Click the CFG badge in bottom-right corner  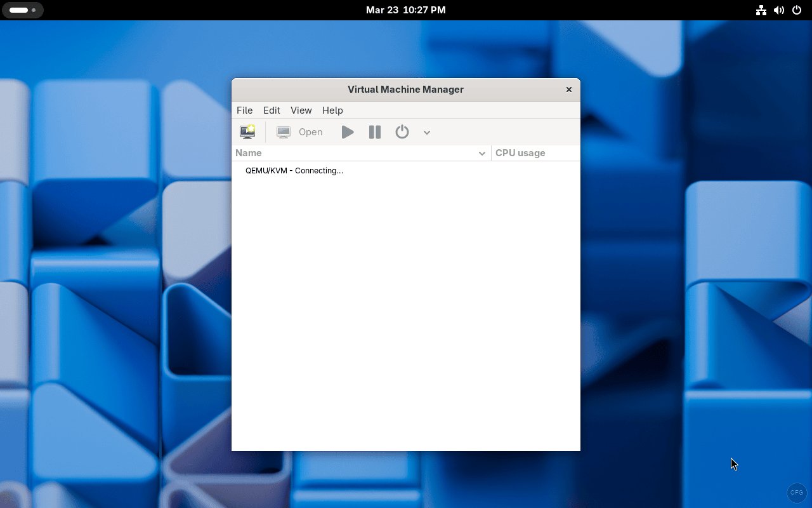796,493
